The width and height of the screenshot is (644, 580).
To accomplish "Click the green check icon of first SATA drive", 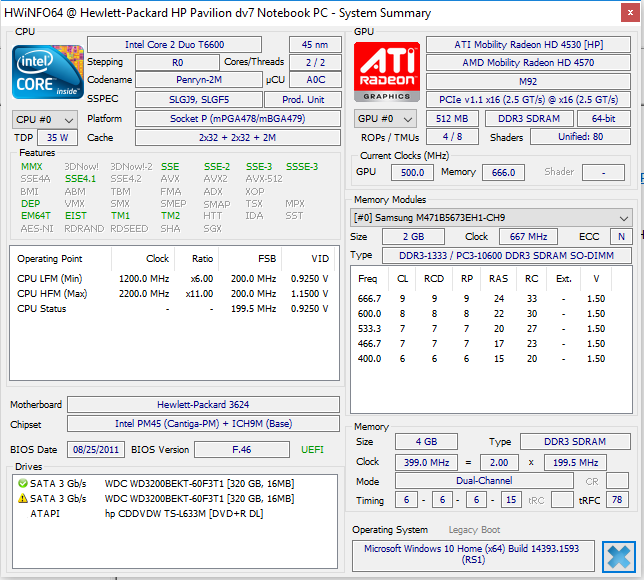I will (x=23, y=483).
